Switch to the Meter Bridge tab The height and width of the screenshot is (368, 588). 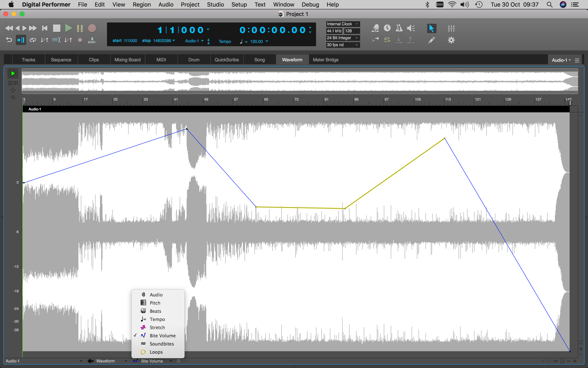[x=326, y=60]
